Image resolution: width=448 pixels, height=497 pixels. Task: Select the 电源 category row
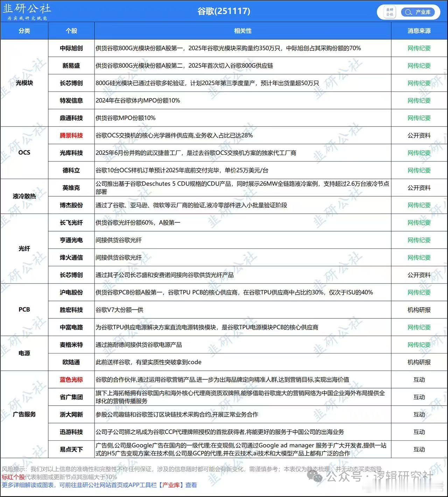click(25, 353)
